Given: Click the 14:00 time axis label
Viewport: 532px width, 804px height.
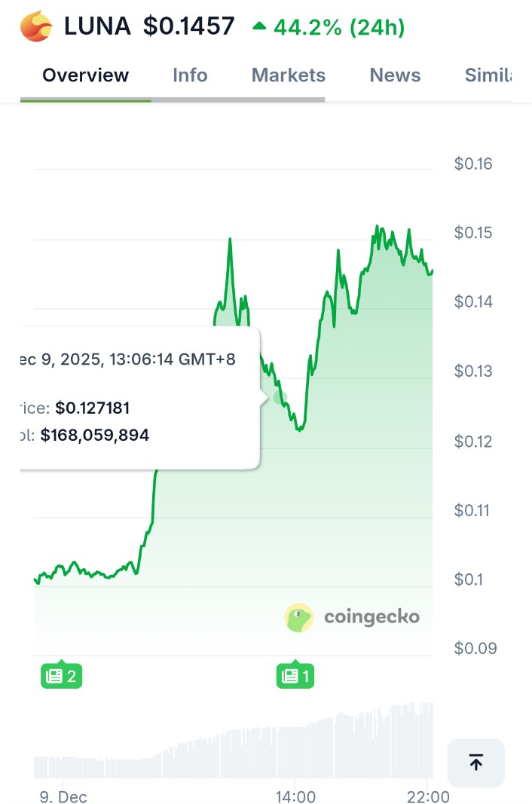Looking at the screenshot, I should pyautogui.click(x=295, y=796).
